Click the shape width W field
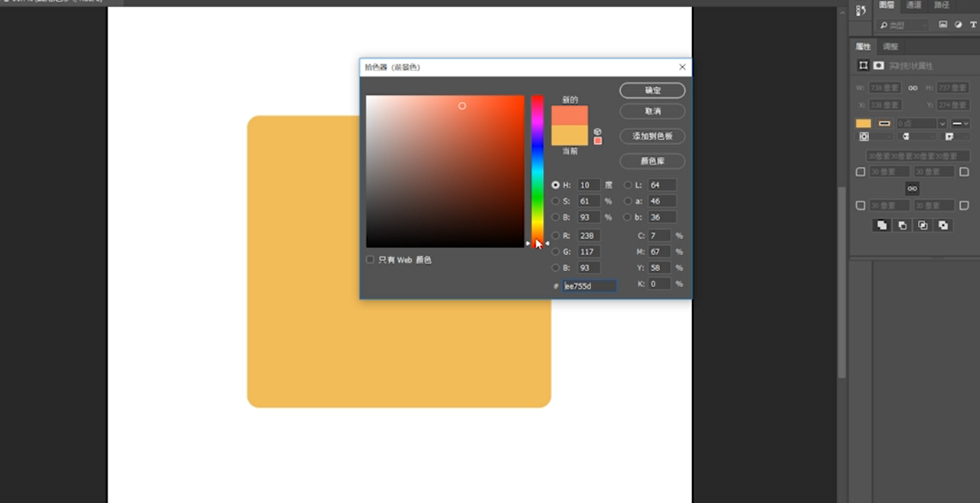Viewport: 980px width, 503px height. coord(885,88)
